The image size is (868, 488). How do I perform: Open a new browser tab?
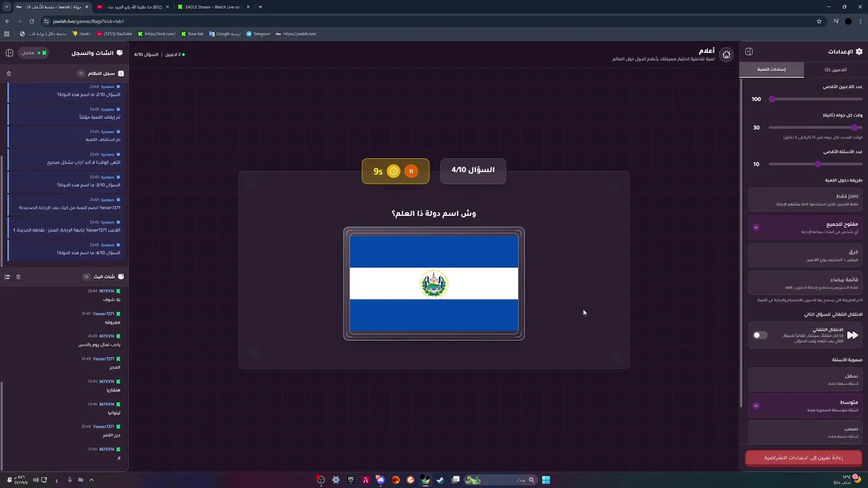pyautogui.click(x=260, y=7)
